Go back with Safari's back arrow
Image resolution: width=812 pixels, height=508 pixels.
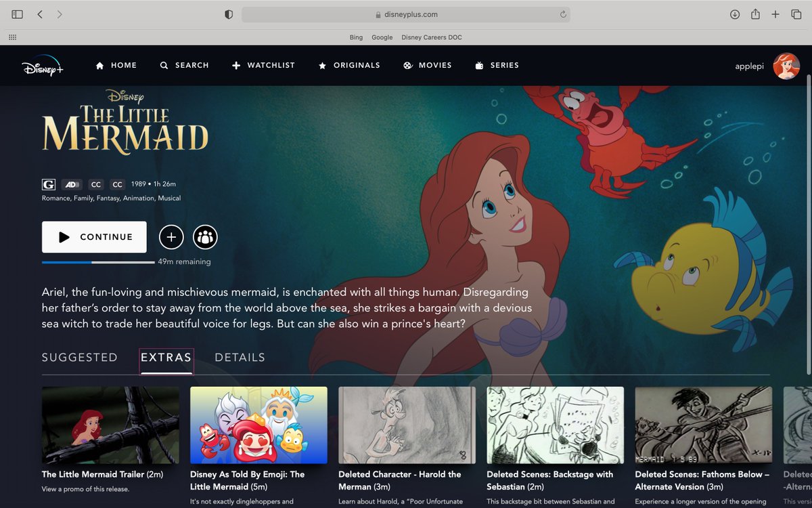[40, 14]
